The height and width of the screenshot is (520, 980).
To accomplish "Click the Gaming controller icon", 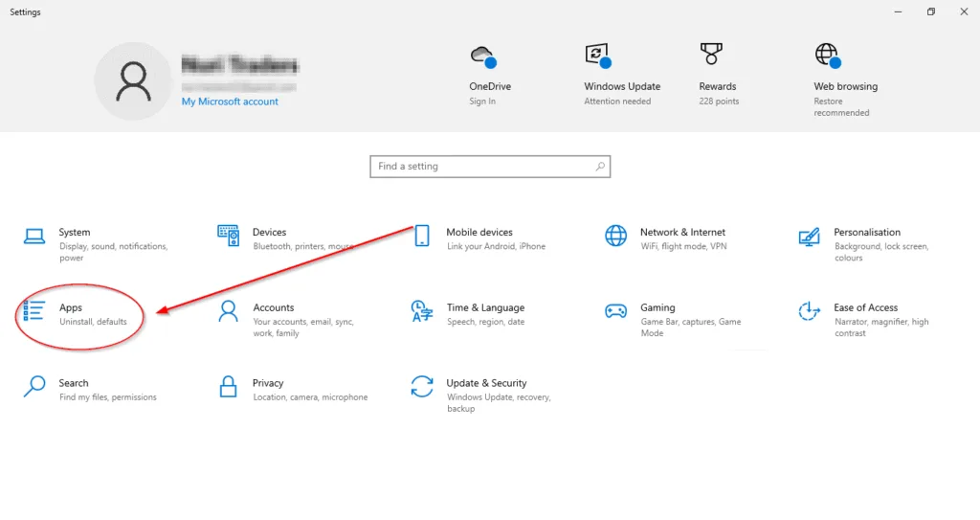I will tap(615, 311).
